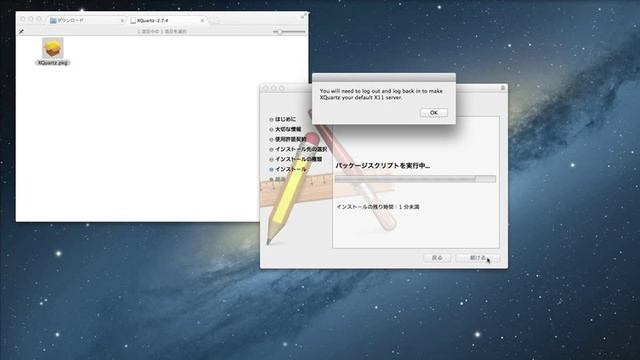Image resolution: width=640 pixels, height=360 pixels.
Task: Click the Finder selection count status text
Action: coord(162,31)
